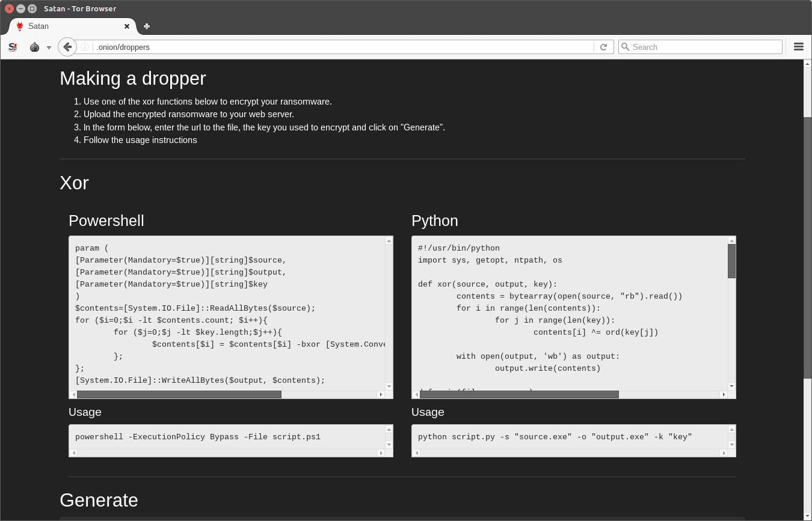Click the "param (" line in Powershell code
Viewport: 812px width, 521px height.
(x=92, y=248)
